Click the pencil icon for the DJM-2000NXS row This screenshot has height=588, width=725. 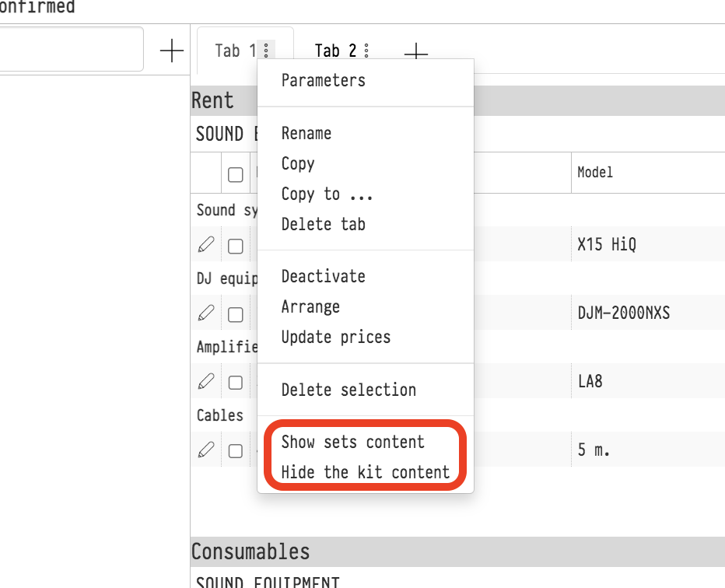pos(205,313)
